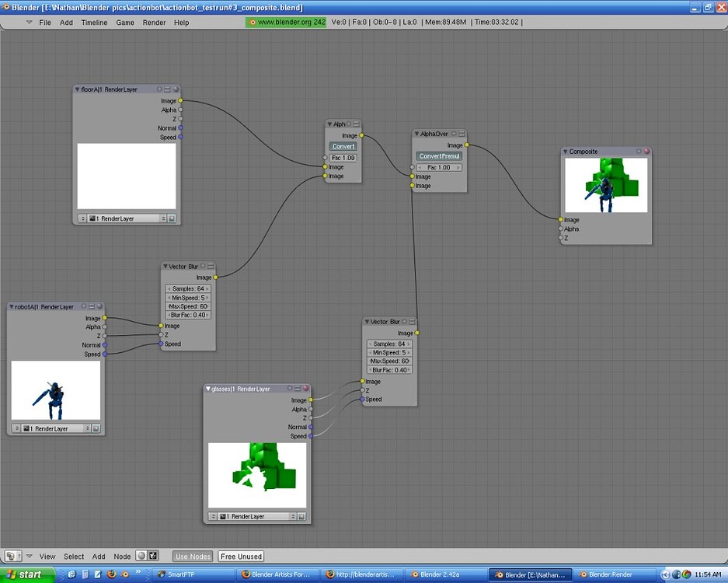728x583 pixels.
Task: Collapse the AlphaOver node
Action: (x=416, y=134)
